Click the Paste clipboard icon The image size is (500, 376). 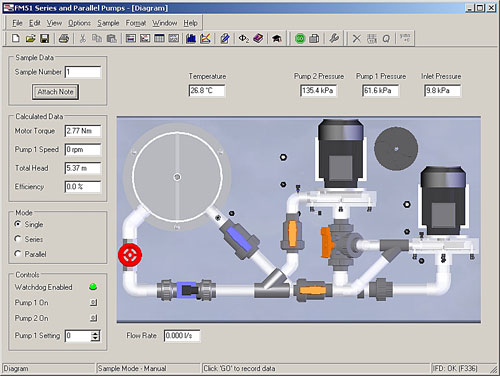tap(111, 38)
